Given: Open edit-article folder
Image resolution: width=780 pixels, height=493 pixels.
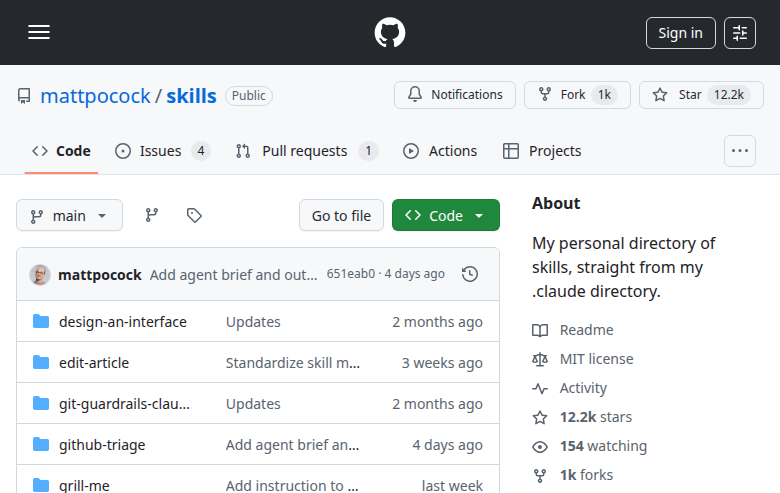Looking at the screenshot, I should (94, 363).
